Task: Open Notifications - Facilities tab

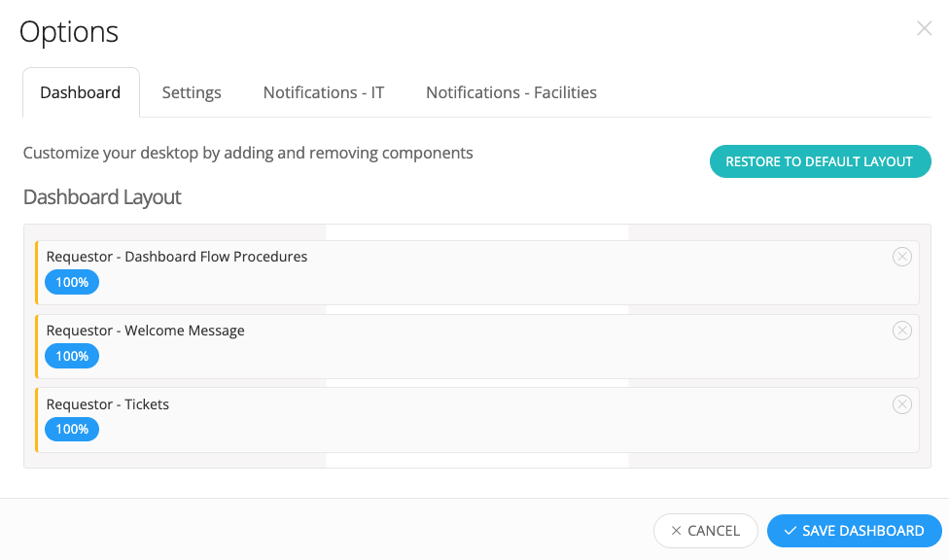Action: click(510, 92)
